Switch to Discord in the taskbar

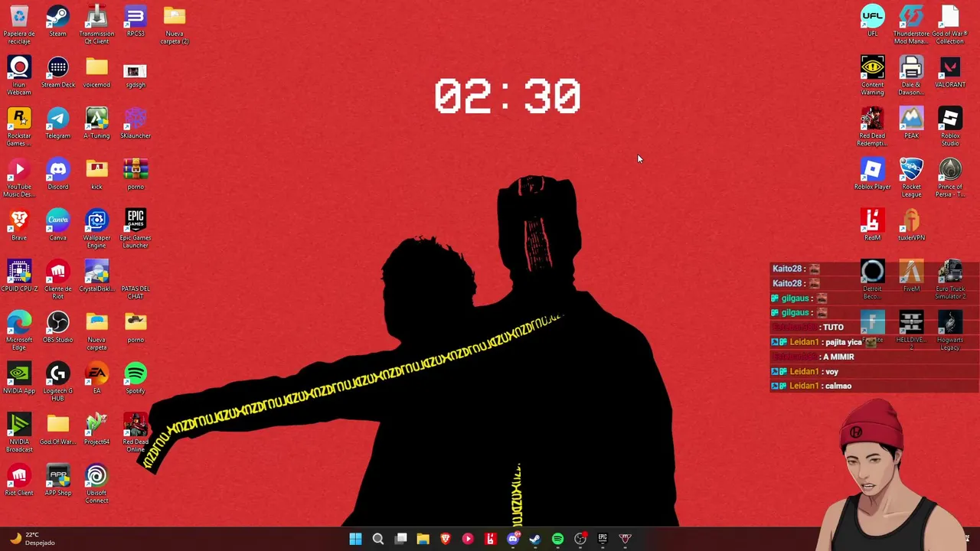(513, 539)
